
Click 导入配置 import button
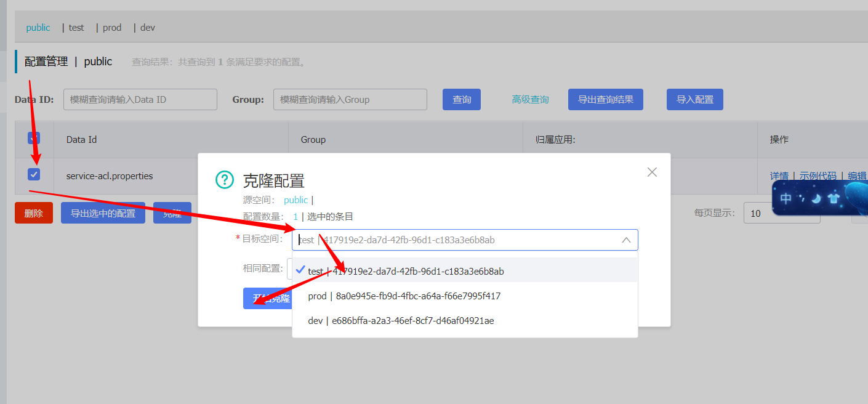(695, 99)
